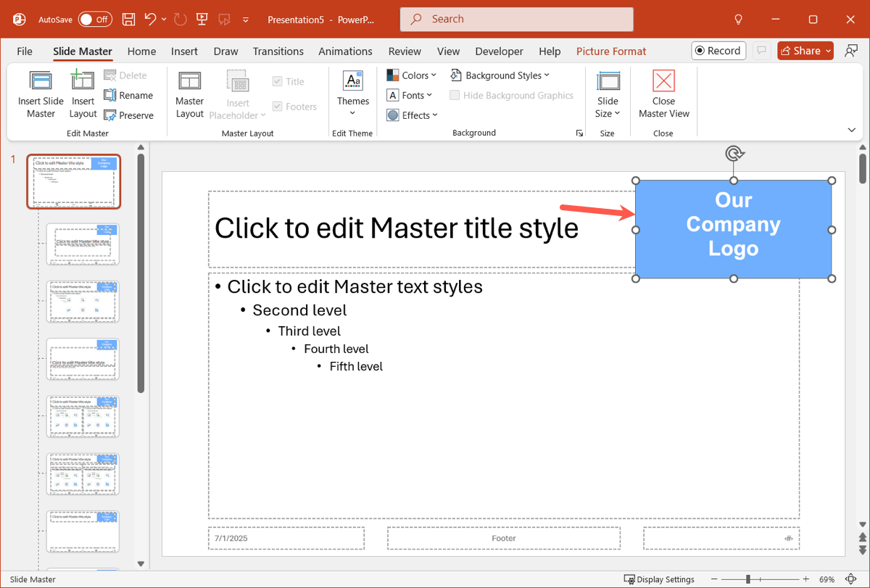870x588 pixels.
Task: Open the Master Layout tool
Action: tap(189, 81)
